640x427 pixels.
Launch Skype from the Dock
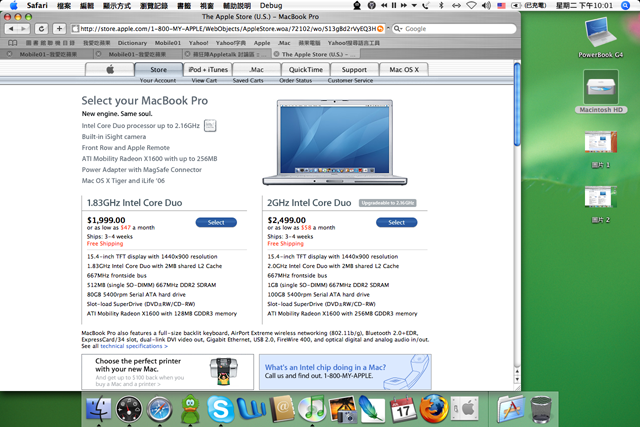pyautogui.click(x=220, y=409)
